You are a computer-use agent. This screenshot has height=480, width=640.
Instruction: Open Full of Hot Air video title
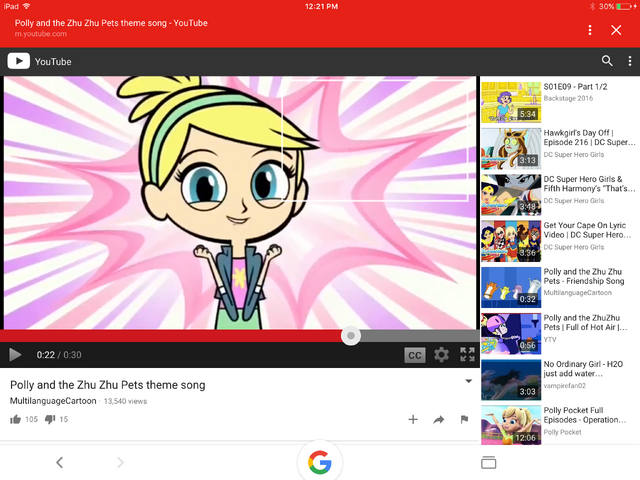coord(585,322)
